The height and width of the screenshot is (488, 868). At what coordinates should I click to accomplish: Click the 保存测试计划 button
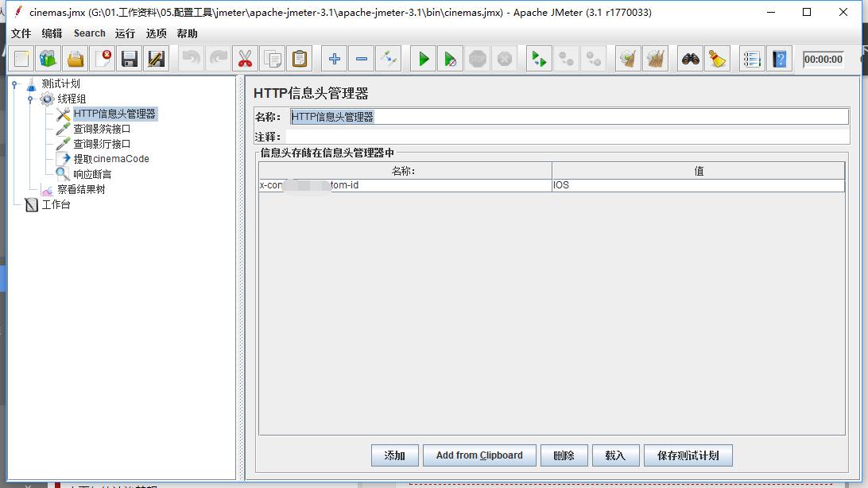(x=688, y=455)
